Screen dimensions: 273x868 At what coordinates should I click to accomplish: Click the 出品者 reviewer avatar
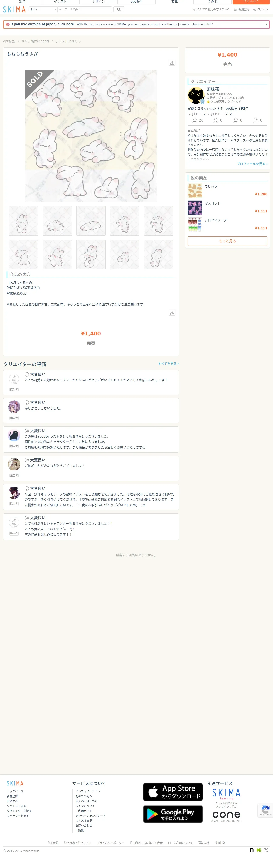[x=14, y=464]
